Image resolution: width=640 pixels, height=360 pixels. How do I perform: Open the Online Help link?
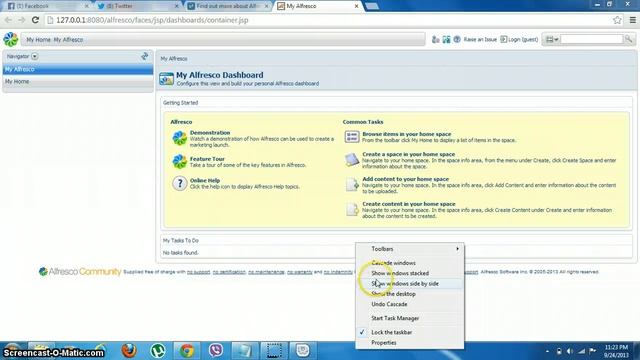coord(204,180)
